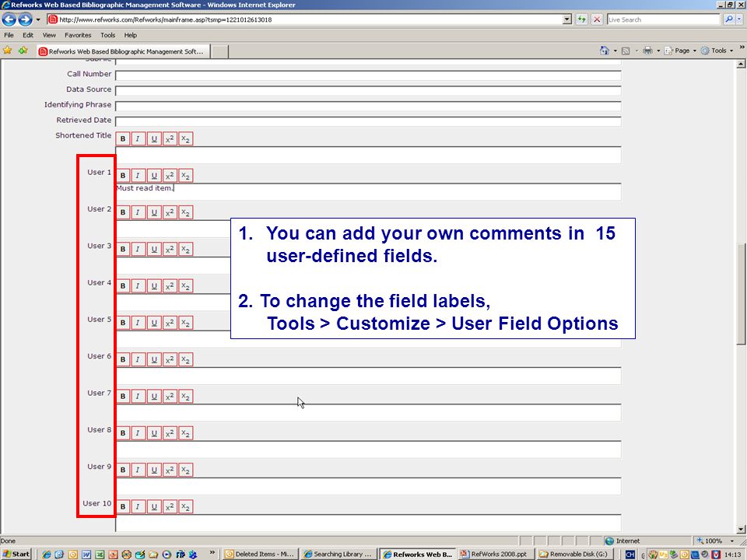Image resolution: width=747 pixels, height=560 pixels.
Task: Open the zoom level dropdown
Action: [x=731, y=541]
